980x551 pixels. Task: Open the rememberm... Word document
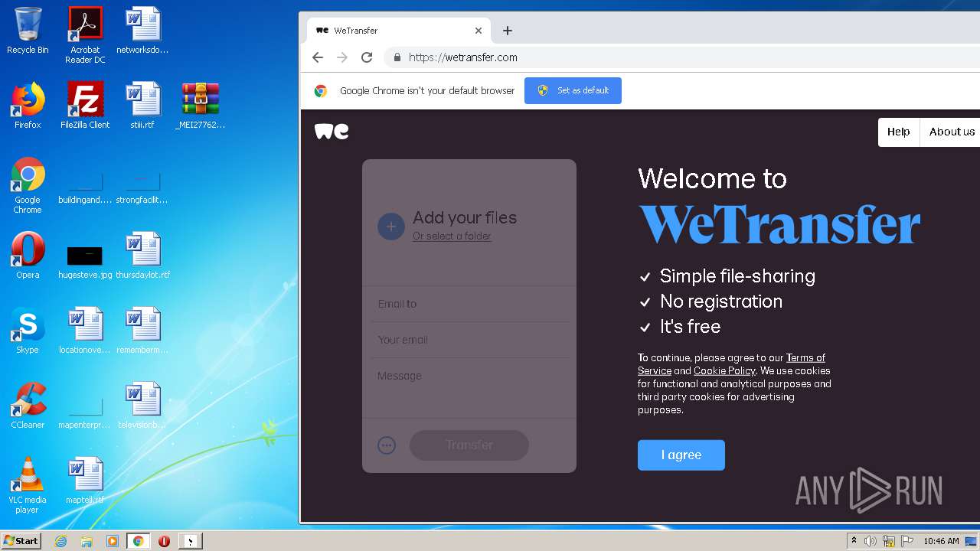(x=142, y=331)
